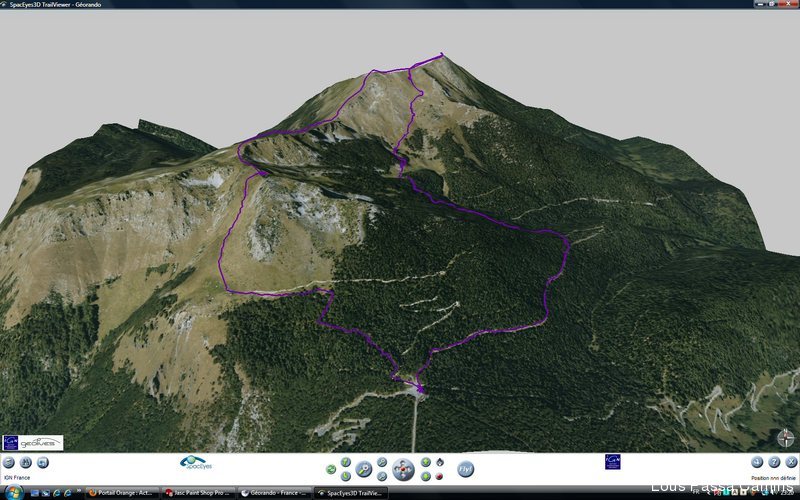Image resolution: width=800 pixels, height=500 pixels.
Task: Click the lower small magnifier zoom icon
Action: (382, 476)
